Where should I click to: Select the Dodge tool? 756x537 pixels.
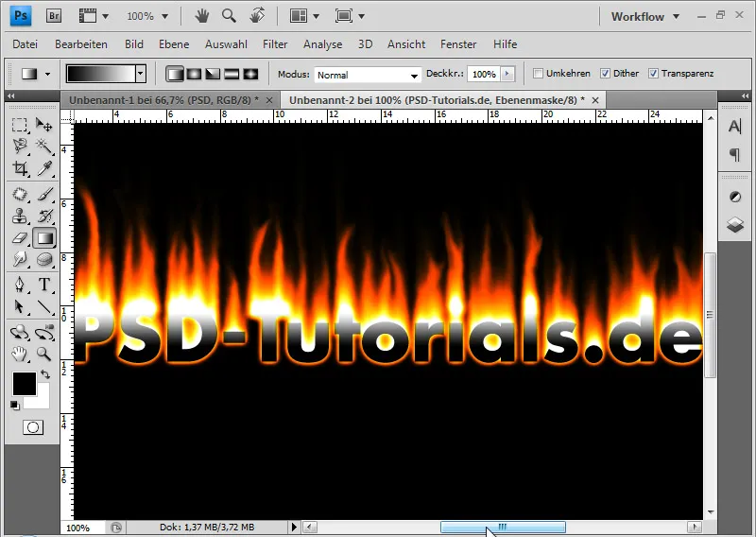point(19,259)
